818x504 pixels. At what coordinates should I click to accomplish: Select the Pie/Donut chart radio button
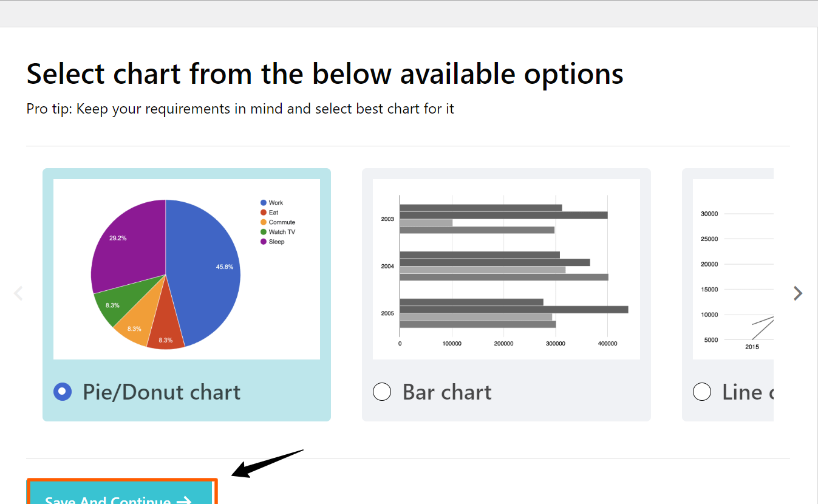pyautogui.click(x=63, y=392)
